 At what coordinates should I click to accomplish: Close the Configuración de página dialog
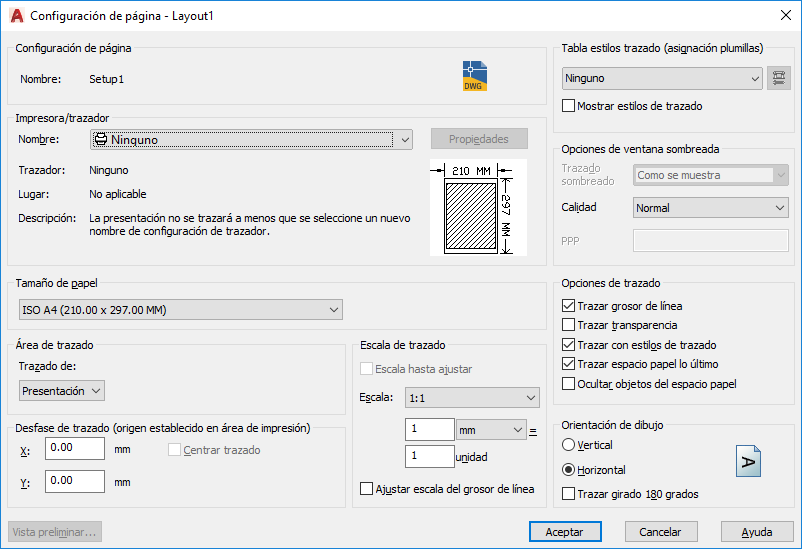point(786,15)
